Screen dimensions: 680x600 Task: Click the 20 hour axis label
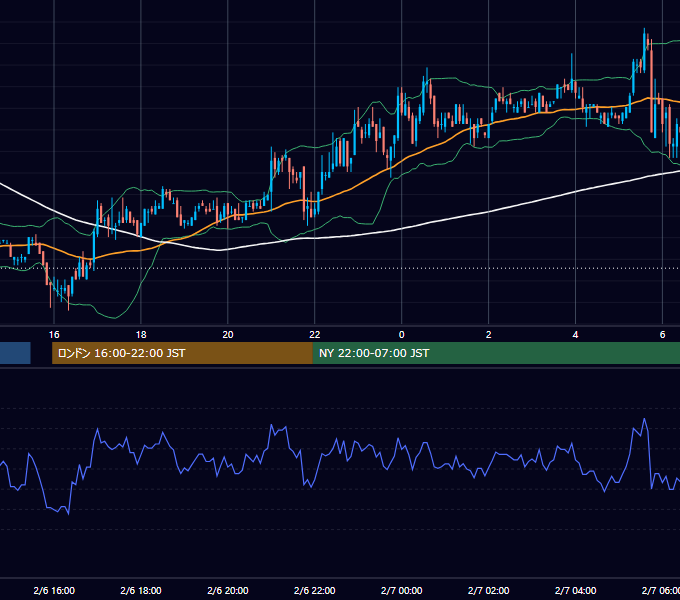pos(228,335)
